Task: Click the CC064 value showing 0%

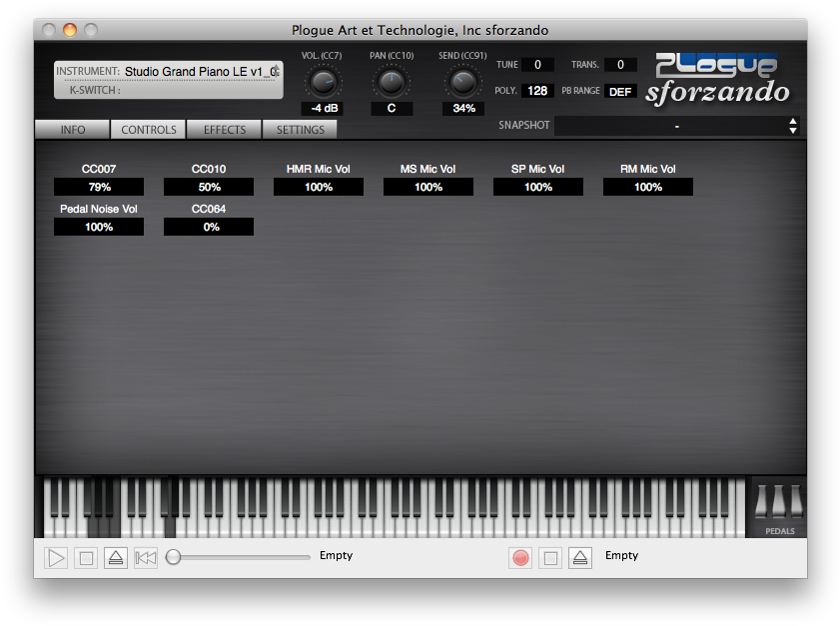Action: [208, 227]
